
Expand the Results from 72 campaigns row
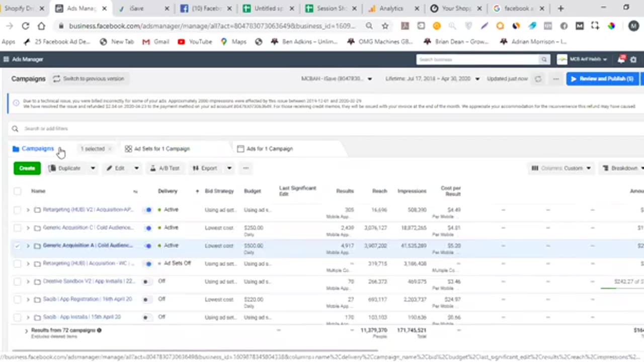(26, 331)
